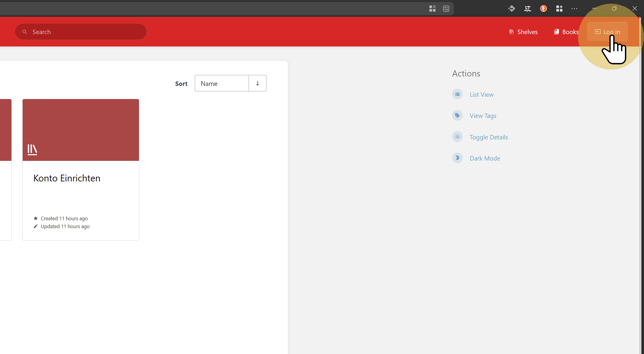Click the site settings sliders icon in address bar
Viewport: 644px width, 354px height.
[446, 9]
